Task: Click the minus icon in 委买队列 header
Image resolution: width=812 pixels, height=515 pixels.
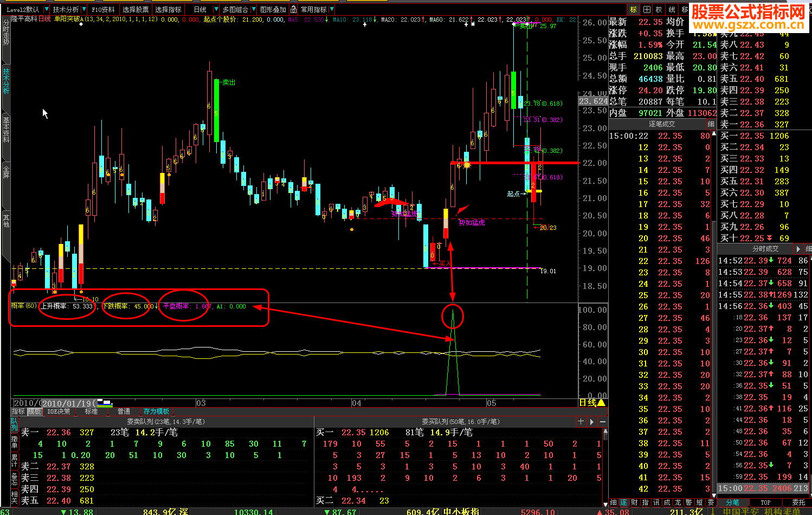Action: click(x=603, y=421)
